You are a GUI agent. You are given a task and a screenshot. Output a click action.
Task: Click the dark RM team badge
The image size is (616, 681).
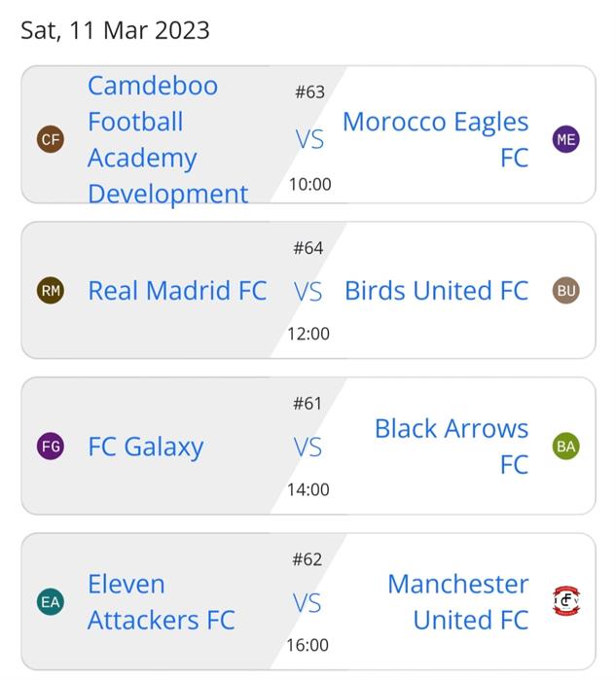[x=51, y=290]
